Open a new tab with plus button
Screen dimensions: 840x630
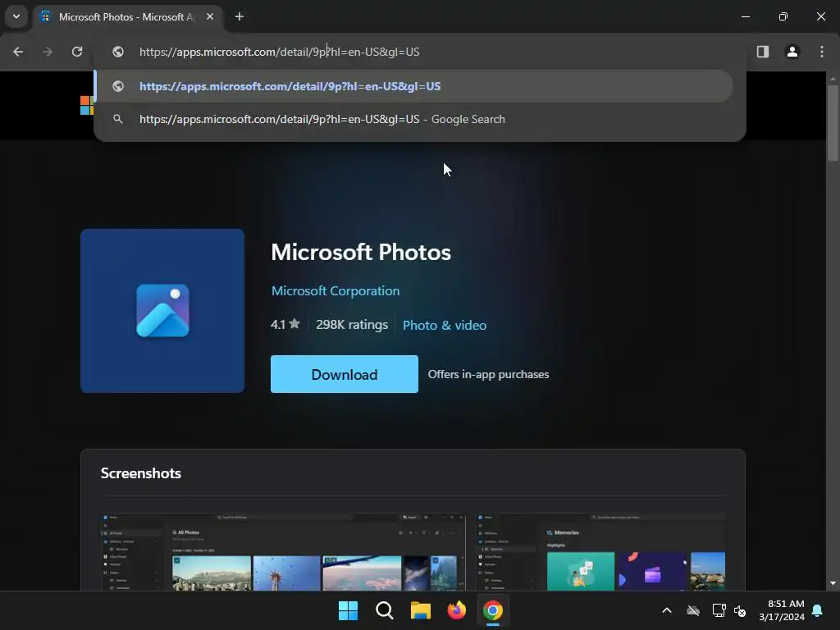(x=240, y=17)
